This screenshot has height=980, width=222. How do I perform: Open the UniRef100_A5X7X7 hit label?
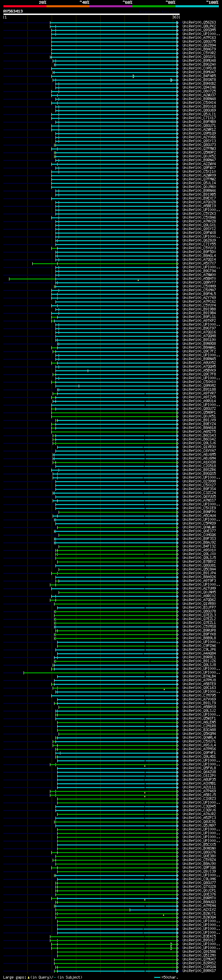click(199, 263)
